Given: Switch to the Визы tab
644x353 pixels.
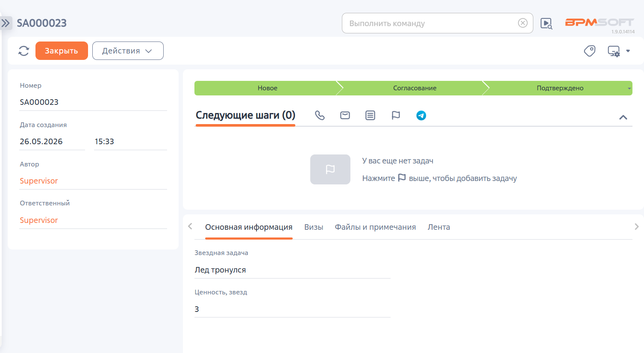Looking at the screenshot, I should 314,227.
